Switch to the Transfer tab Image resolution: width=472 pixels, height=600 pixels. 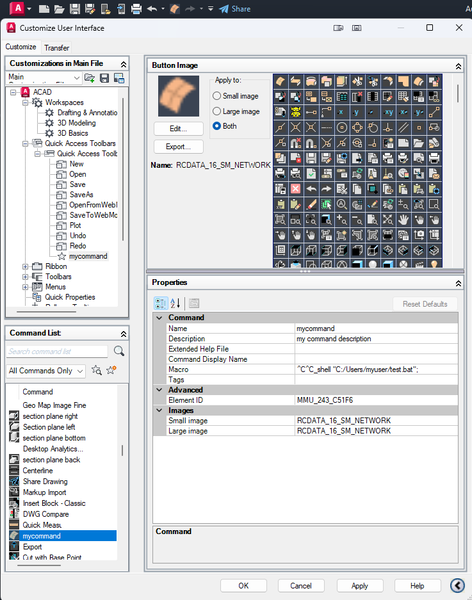tap(57, 47)
